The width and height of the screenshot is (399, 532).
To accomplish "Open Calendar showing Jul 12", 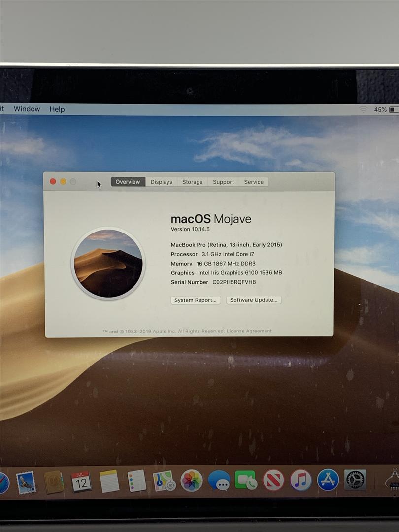I will pyautogui.click(x=81, y=481).
